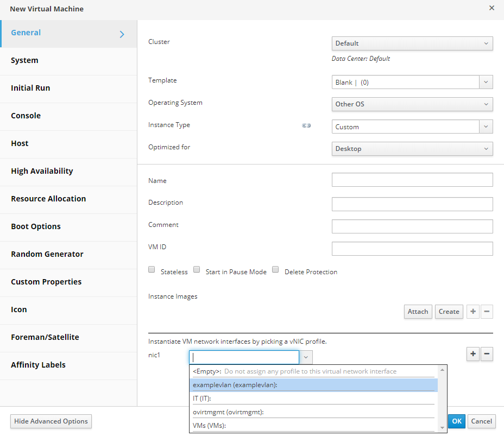Open the Cluster dropdown

(x=412, y=43)
